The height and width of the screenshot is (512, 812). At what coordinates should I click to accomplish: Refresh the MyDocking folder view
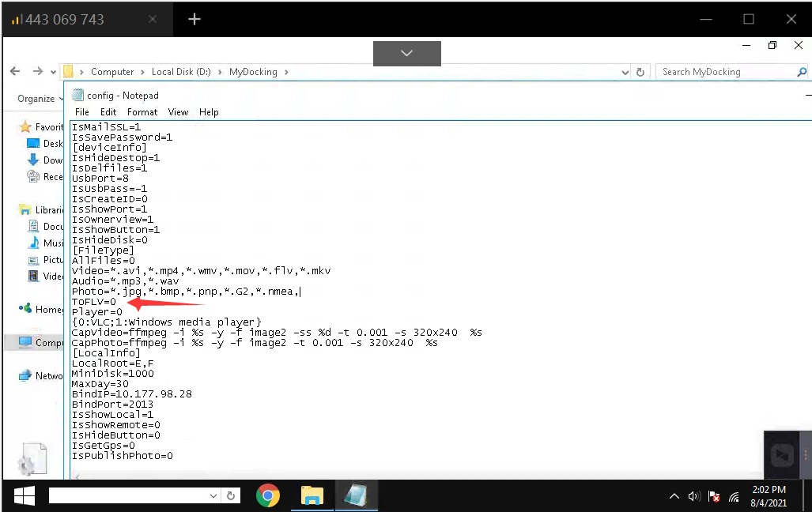click(x=640, y=72)
